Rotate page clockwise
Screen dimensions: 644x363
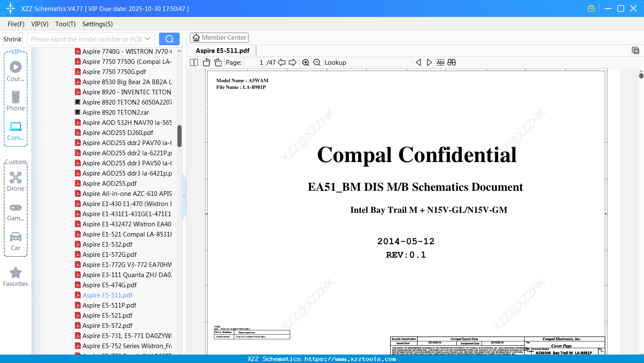point(218,63)
